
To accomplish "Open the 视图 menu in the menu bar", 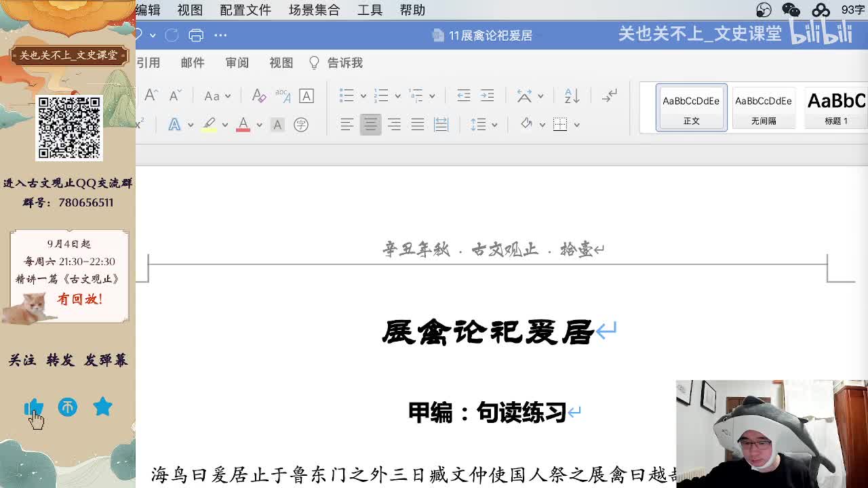I will 190,10.
